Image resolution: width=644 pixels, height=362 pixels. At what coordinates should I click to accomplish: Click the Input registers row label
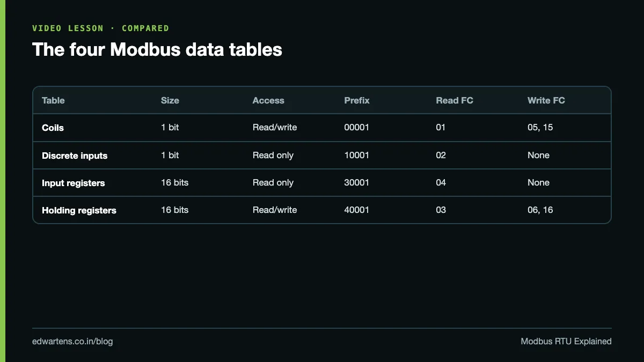point(74,183)
